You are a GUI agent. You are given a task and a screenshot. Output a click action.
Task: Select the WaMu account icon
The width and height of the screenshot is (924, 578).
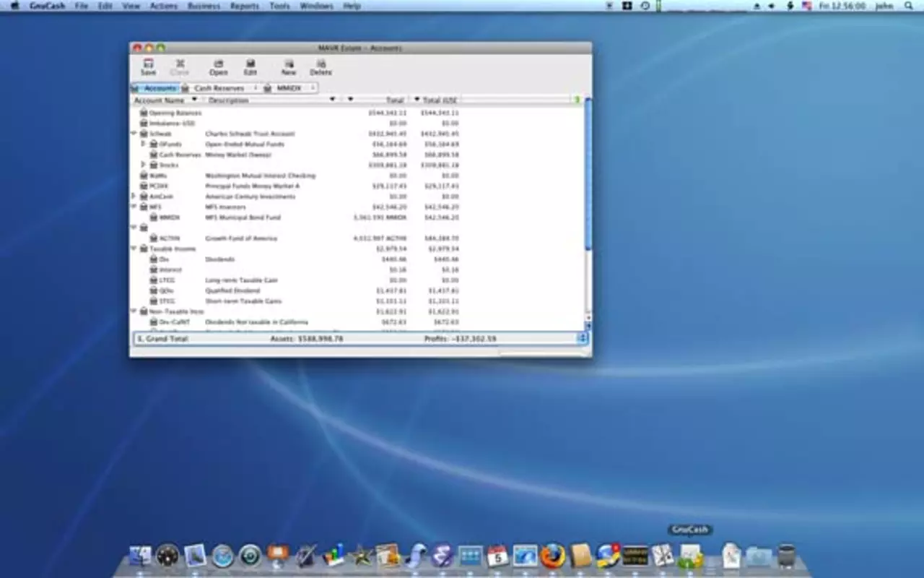click(x=144, y=176)
